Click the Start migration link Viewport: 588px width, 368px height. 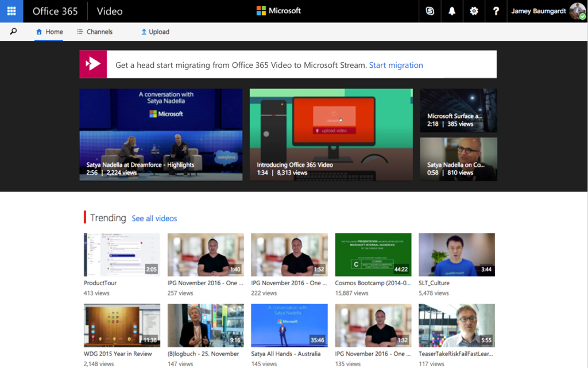pyautogui.click(x=396, y=65)
